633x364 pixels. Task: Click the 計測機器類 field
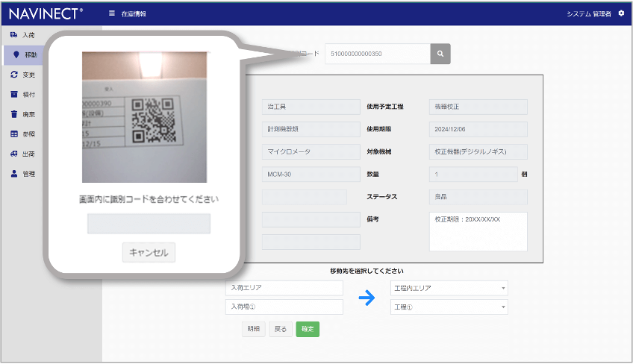[311, 129]
